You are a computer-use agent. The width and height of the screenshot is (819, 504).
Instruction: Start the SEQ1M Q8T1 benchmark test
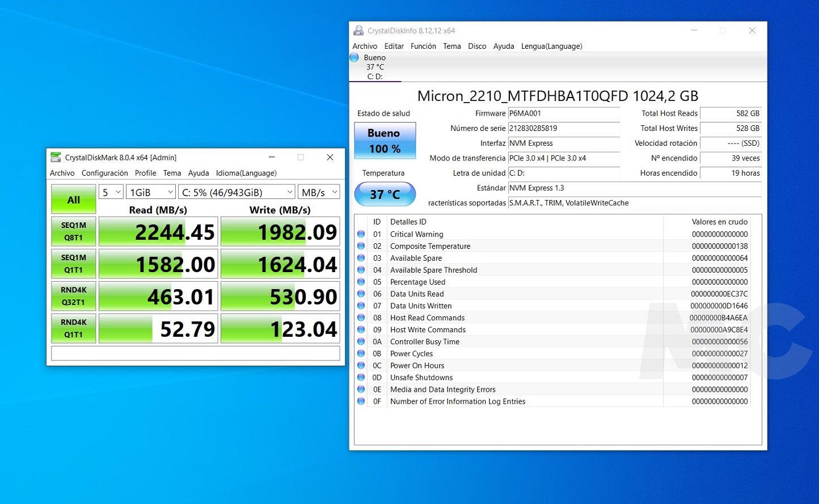(74, 232)
